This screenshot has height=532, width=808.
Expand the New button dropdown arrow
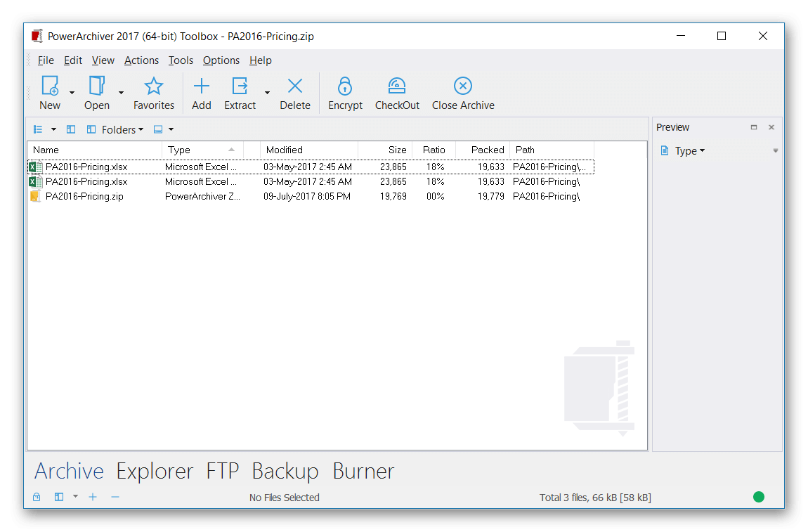72,93
